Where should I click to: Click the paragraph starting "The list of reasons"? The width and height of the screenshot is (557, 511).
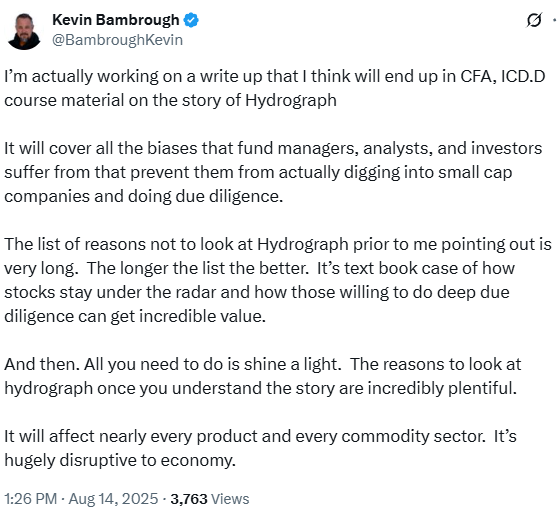point(278,280)
